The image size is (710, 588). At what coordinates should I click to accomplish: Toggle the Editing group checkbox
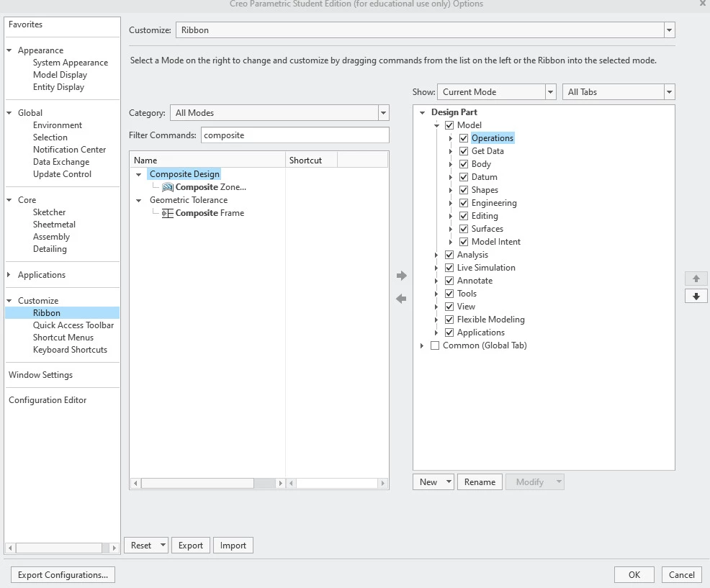[464, 216]
